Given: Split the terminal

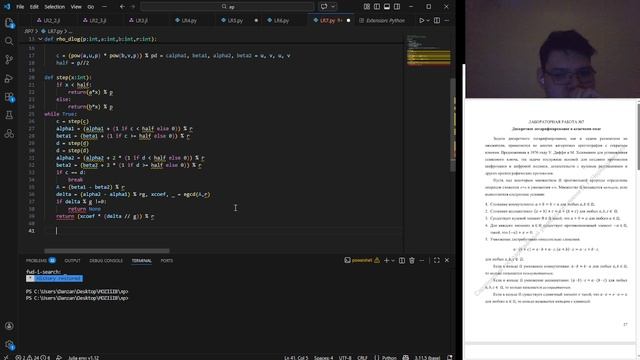Looking at the screenshot, I should tap(402, 260).
